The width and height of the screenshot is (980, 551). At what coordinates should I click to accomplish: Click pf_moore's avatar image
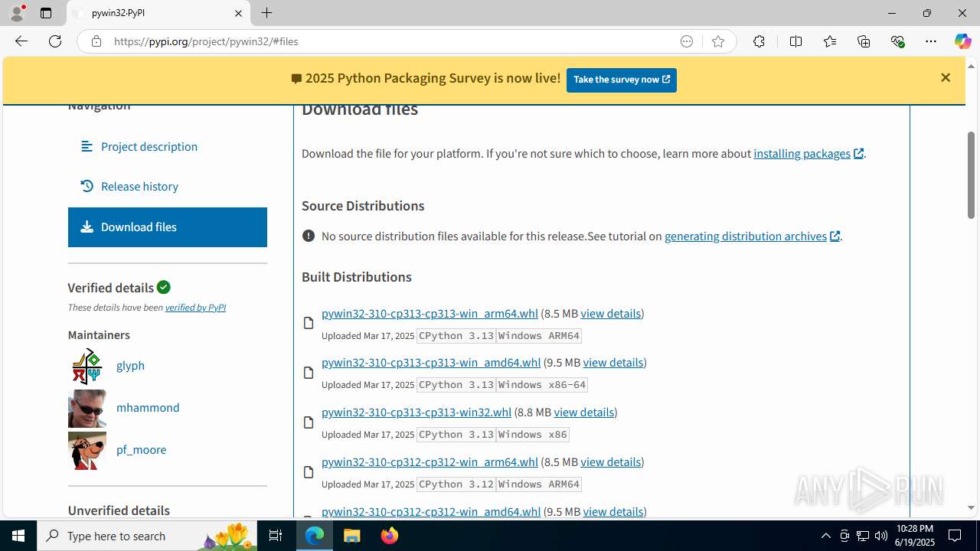click(x=87, y=450)
